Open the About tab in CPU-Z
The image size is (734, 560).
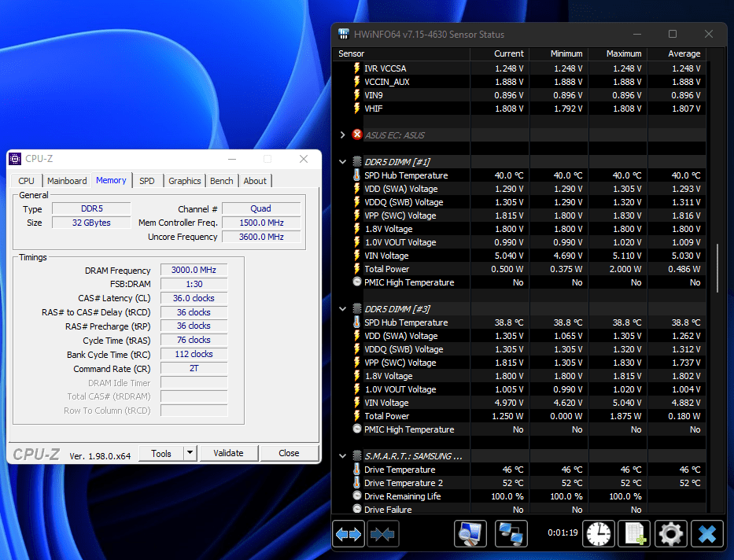255,181
